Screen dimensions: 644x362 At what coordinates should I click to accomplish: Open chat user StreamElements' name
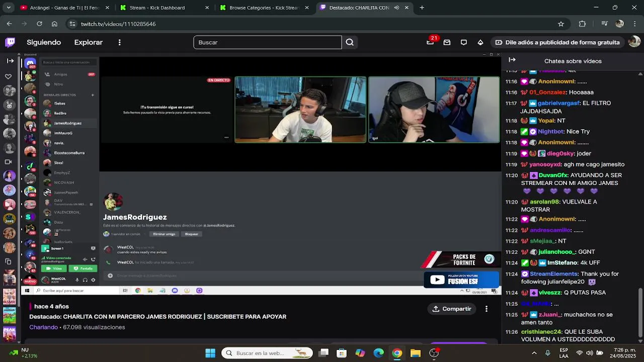[x=554, y=274]
